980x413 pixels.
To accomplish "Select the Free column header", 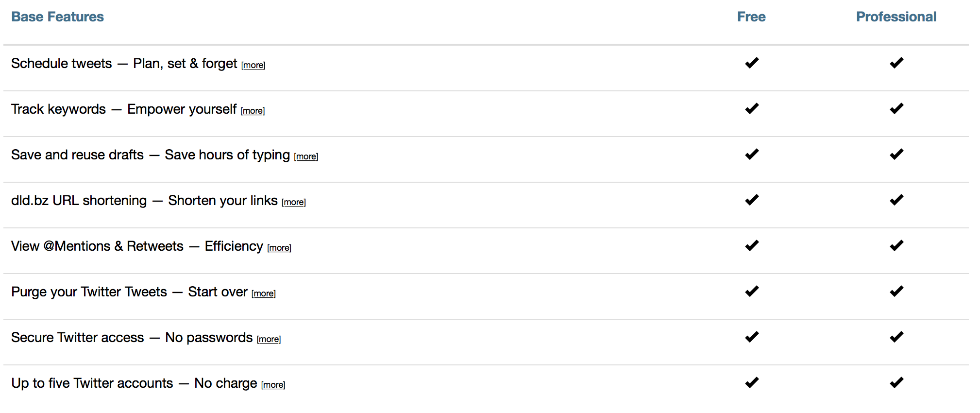I will 752,17.
